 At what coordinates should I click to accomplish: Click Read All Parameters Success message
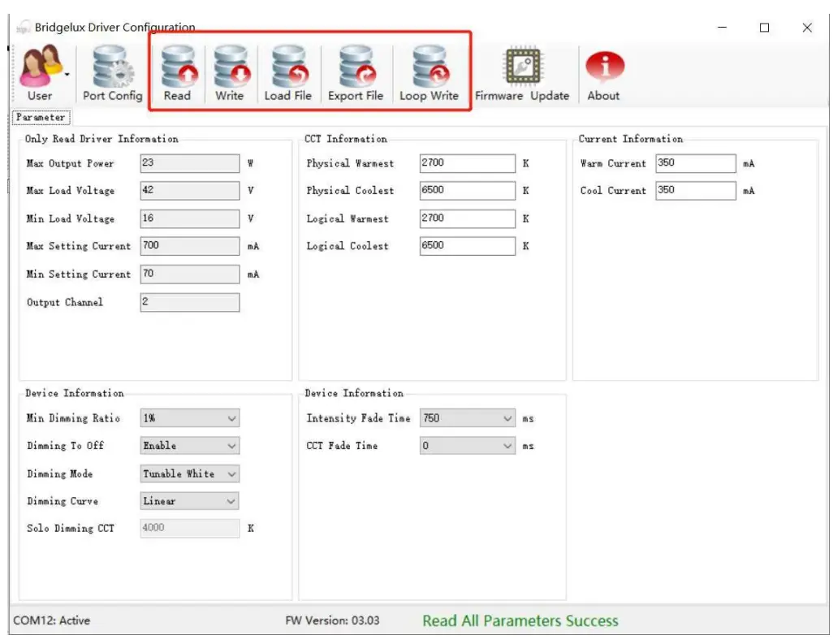pyautogui.click(x=520, y=620)
